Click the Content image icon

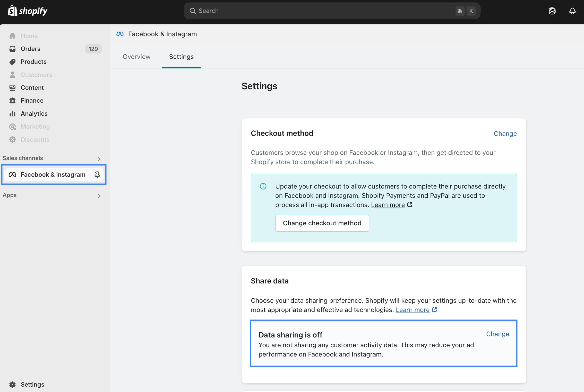click(x=12, y=88)
